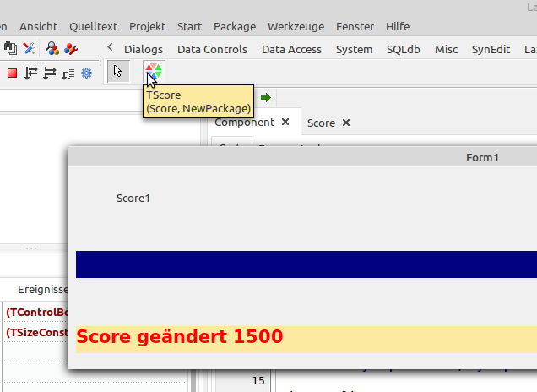Open the Ereignisse tab in Object Inspector
Viewport: 537px width, 392px height.
coord(43,289)
